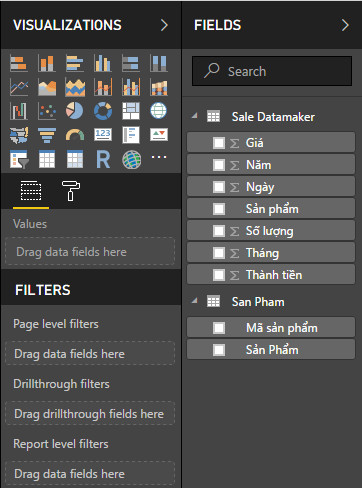
Task: Pick the 100% stacked bar chart visual
Action: point(131,63)
